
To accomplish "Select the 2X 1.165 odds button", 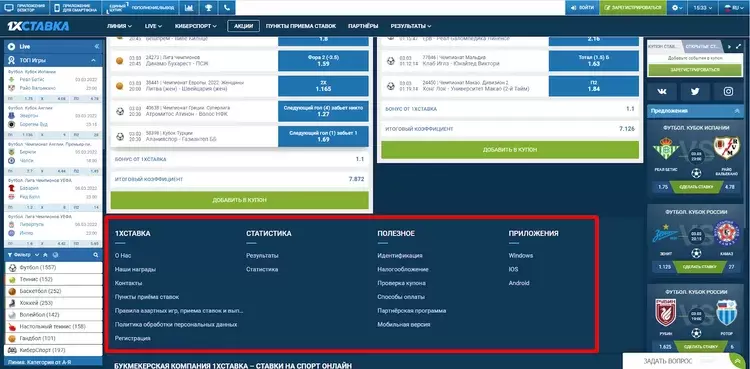I will click(x=323, y=86).
